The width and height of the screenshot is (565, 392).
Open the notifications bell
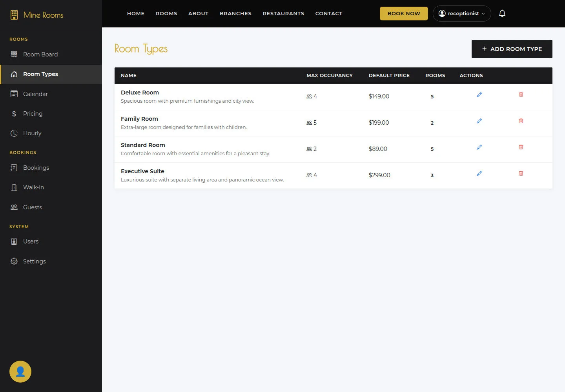502,14
